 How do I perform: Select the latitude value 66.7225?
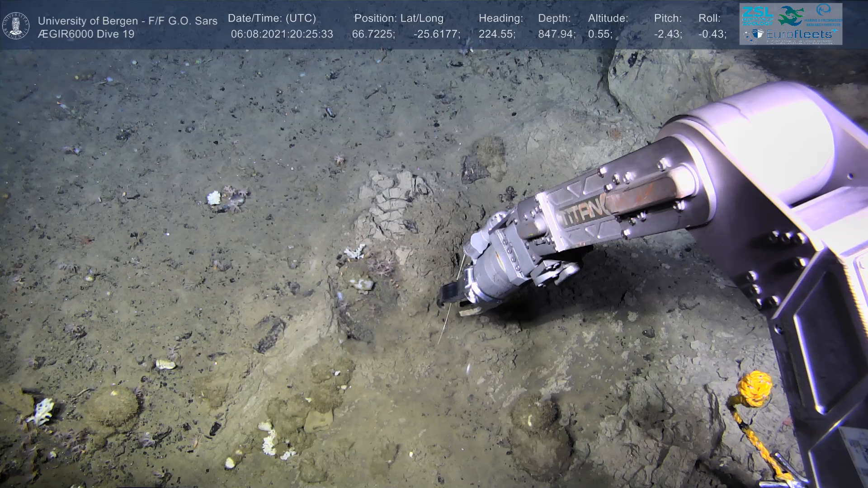[x=373, y=34]
